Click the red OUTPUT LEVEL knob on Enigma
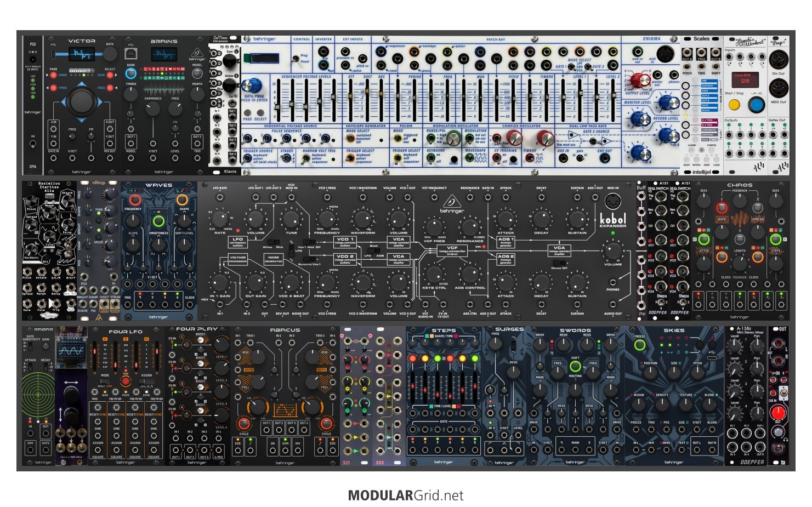The width and height of the screenshot is (812, 507). click(x=641, y=81)
